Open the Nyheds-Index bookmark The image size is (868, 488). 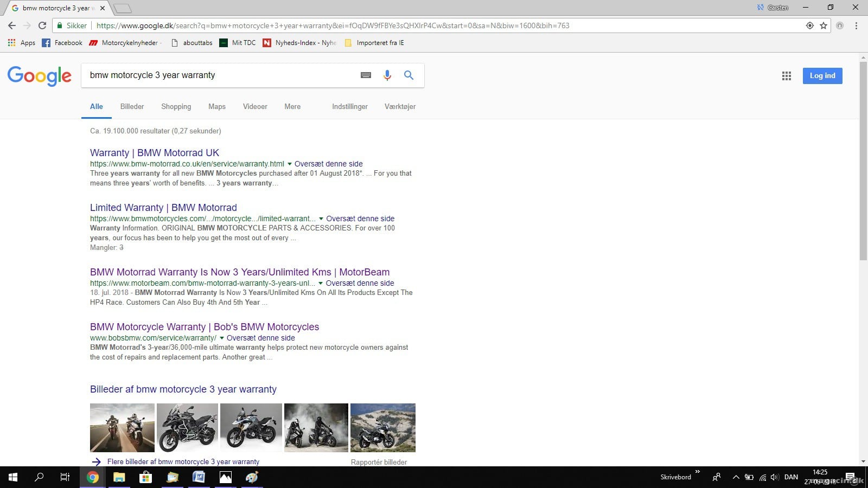point(299,43)
